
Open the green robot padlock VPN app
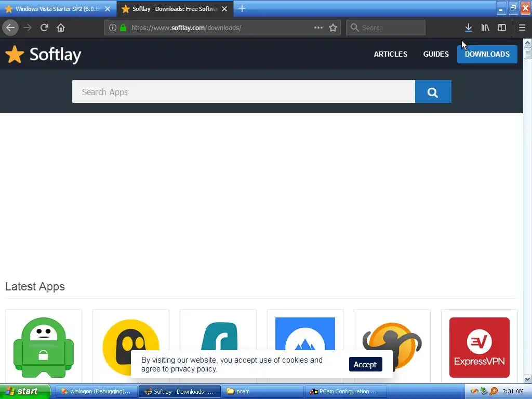tap(44, 347)
